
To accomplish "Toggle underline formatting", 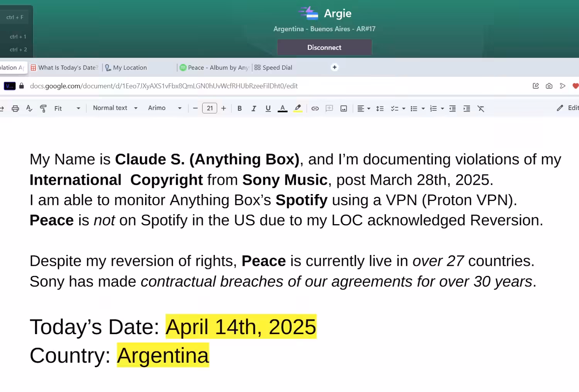I will (x=268, y=108).
